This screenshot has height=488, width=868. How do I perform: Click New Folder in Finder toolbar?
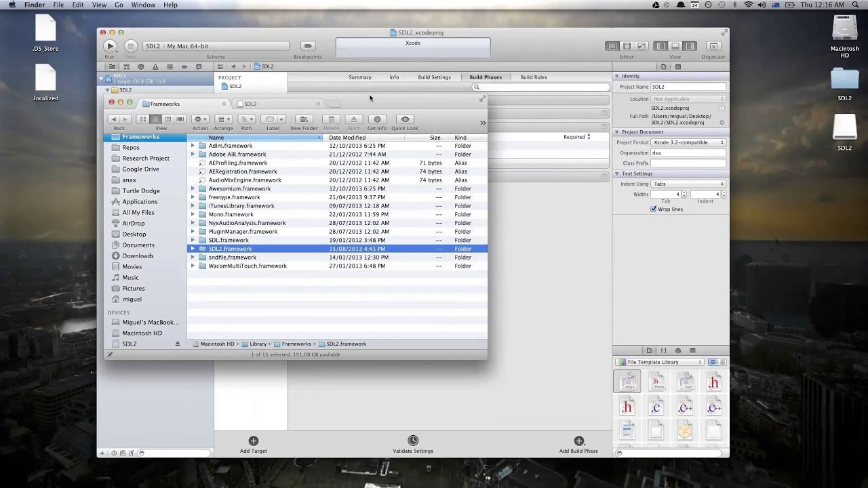(x=304, y=119)
